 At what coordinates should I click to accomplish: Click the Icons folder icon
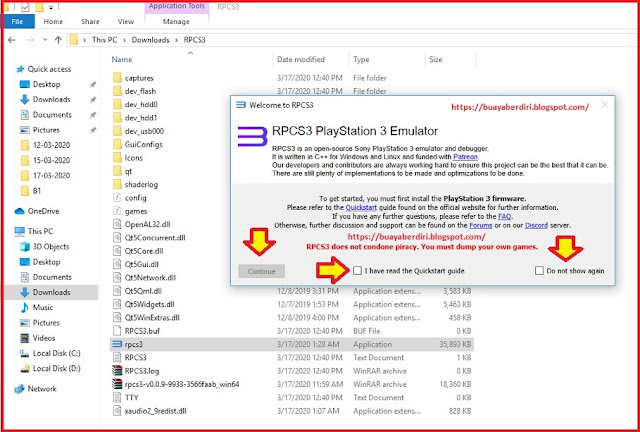(117, 158)
